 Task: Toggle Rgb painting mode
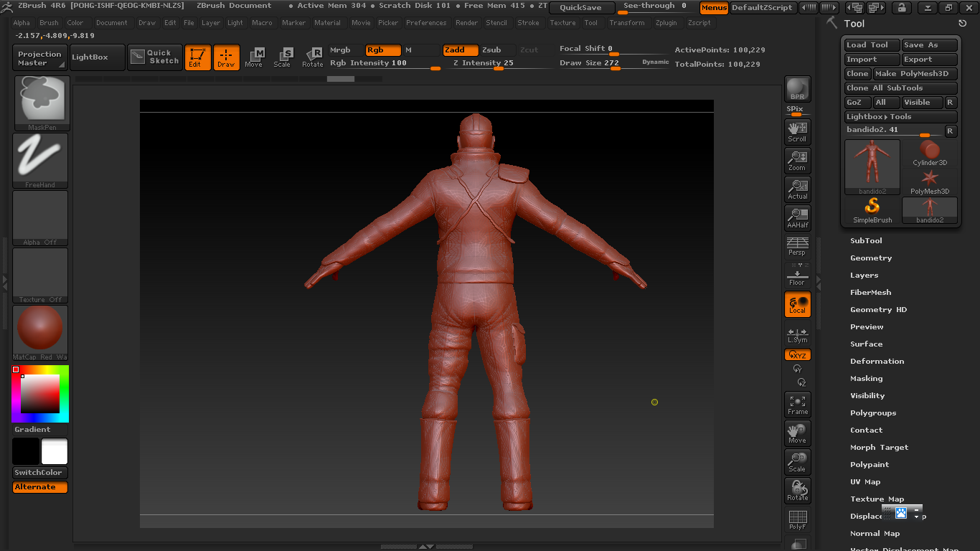point(383,50)
